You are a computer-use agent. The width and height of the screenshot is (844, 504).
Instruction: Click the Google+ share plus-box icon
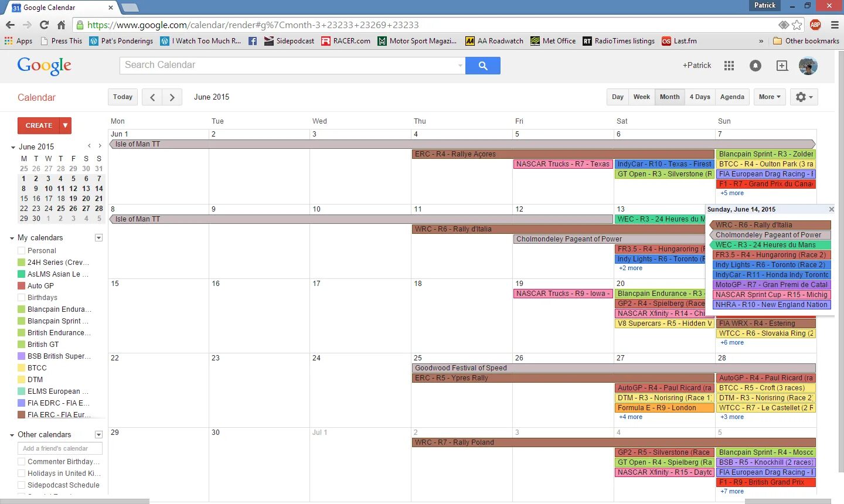pos(782,66)
